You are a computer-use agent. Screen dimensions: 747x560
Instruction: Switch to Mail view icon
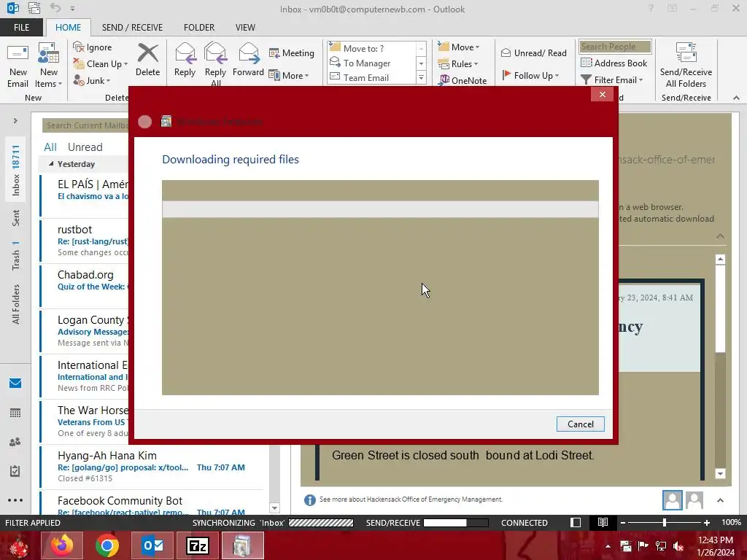[x=15, y=384]
